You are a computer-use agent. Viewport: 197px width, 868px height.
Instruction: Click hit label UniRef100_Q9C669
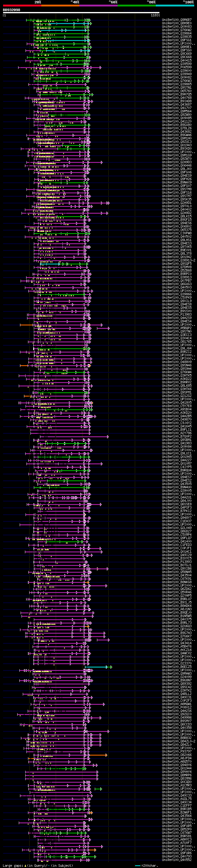(x=177, y=54)
